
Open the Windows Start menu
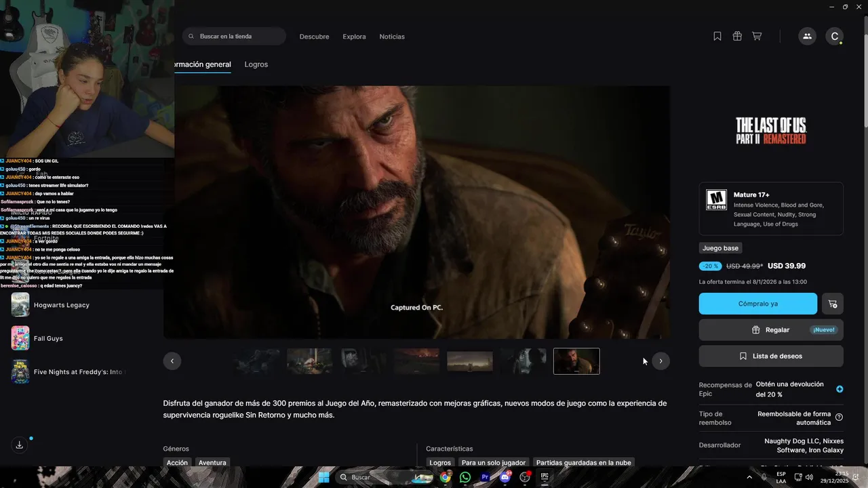pos(324,477)
